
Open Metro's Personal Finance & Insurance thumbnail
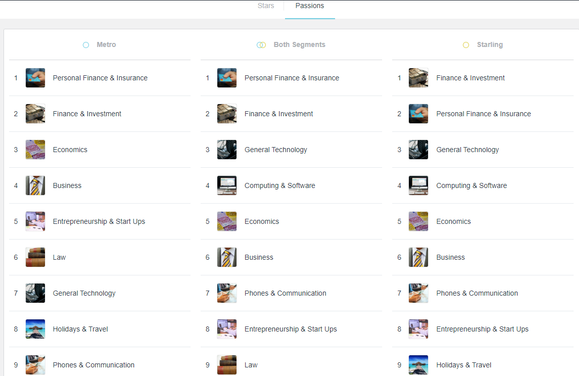(35, 78)
